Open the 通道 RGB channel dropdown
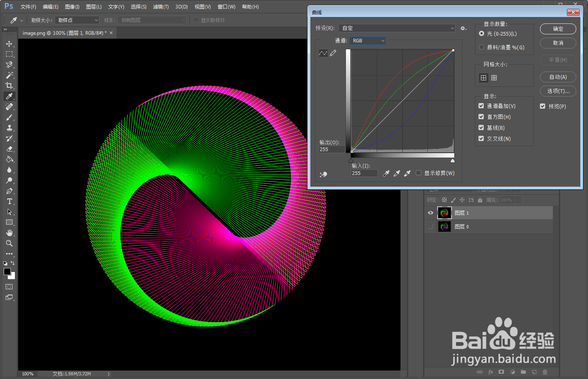The image size is (588, 379). [368, 41]
